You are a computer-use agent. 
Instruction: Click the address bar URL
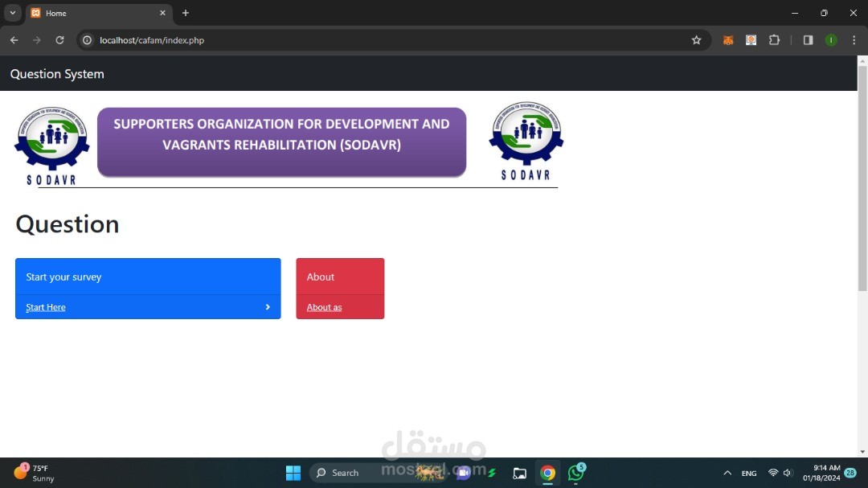[x=152, y=40]
